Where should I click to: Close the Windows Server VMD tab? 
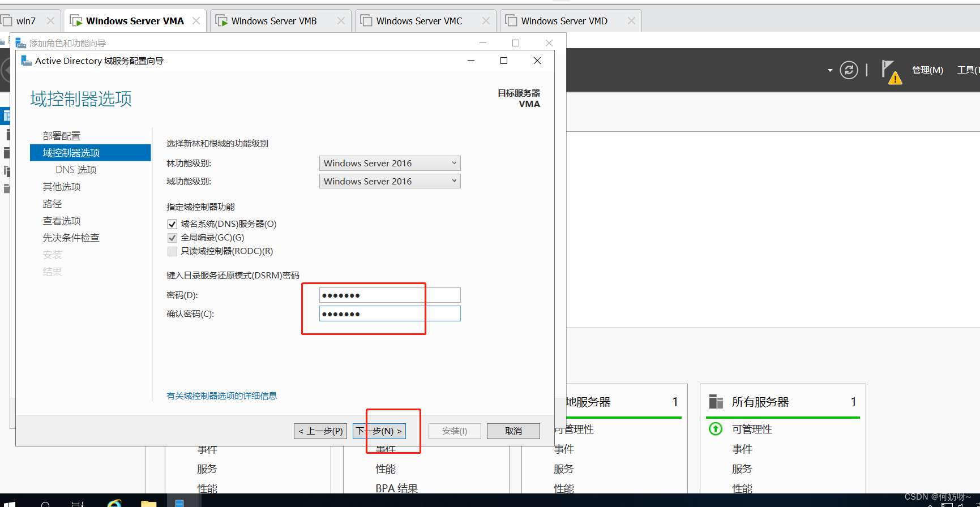tap(631, 21)
